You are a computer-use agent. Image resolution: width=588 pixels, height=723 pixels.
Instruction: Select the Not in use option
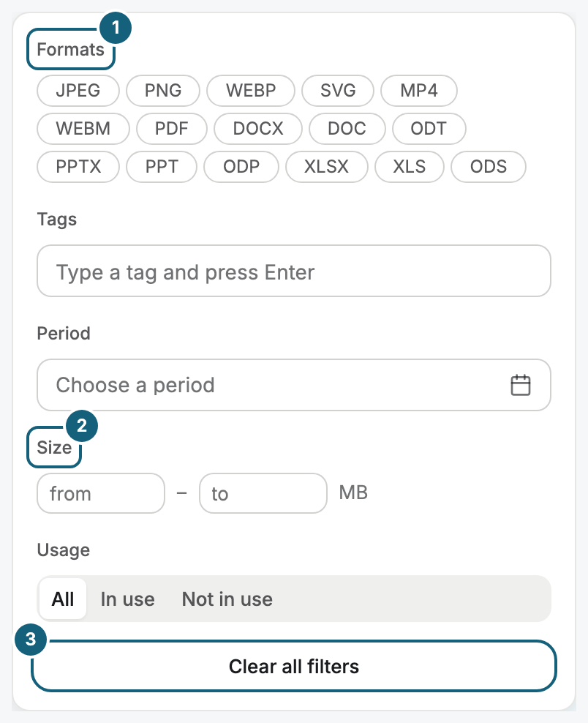(x=227, y=599)
